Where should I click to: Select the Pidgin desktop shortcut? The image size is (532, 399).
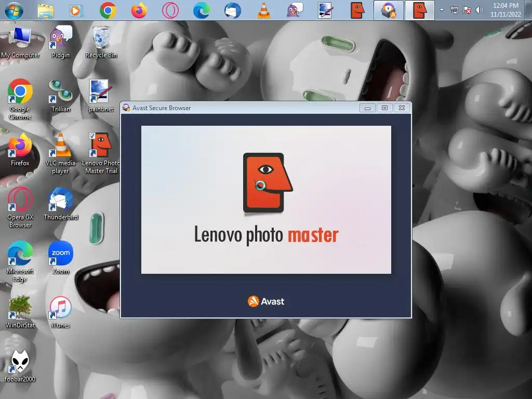pyautogui.click(x=60, y=42)
